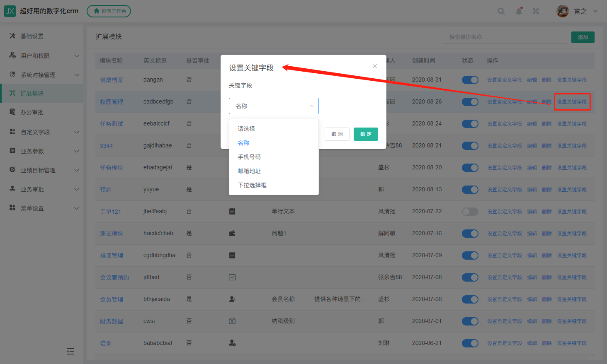Toggle the status switch for 健康档案

click(x=470, y=80)
